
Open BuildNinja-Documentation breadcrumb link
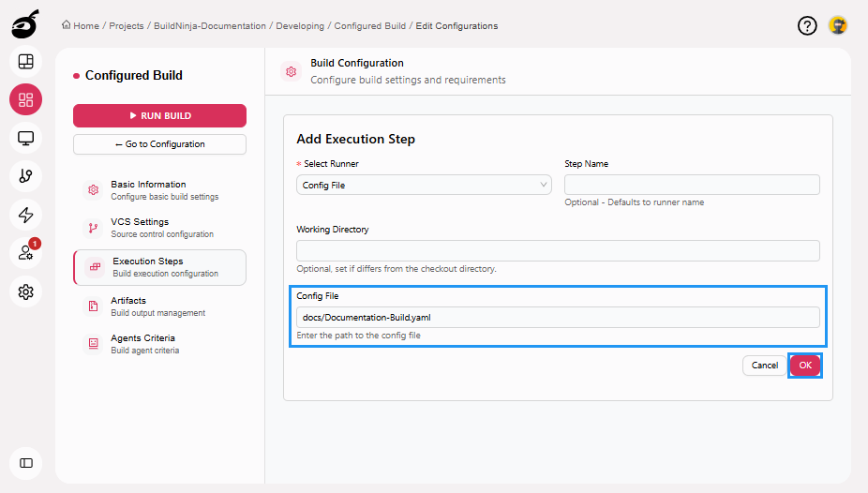pyautogui.click(x=210, y=26)
